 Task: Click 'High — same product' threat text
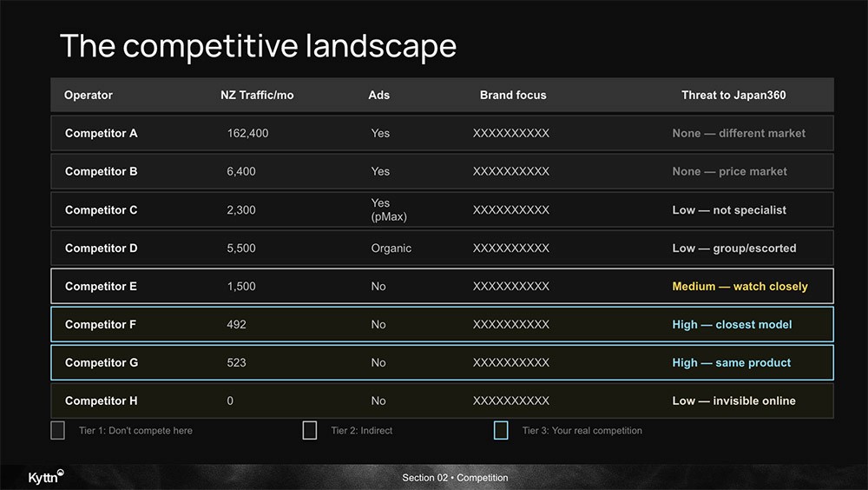click(731, 363)
